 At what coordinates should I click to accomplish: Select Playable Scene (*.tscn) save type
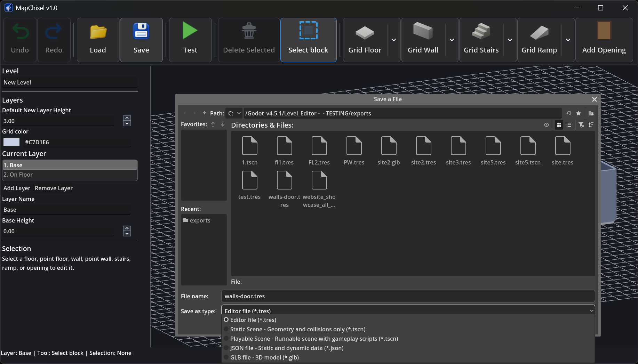coord(408,339)
